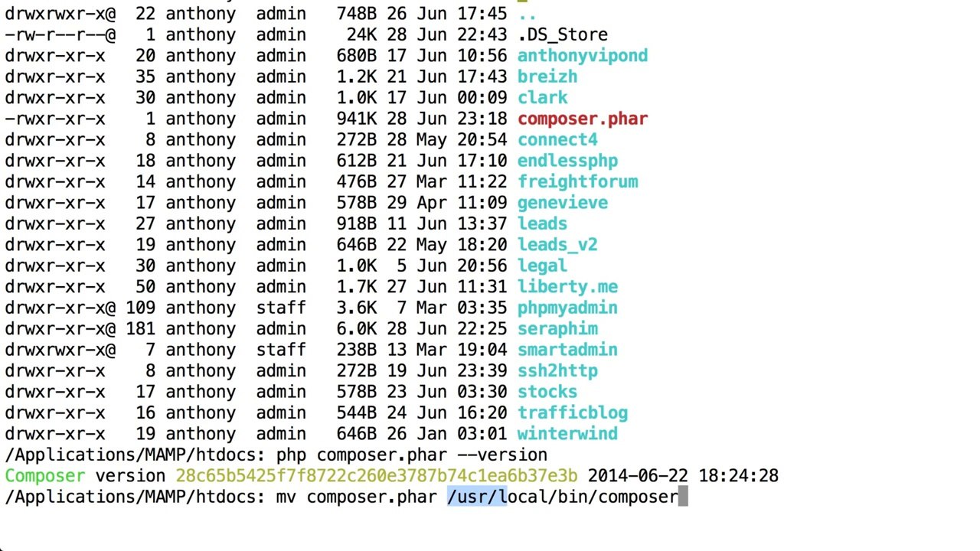
Task: Click the smartadmin directory name
Action: click(567, 350)
